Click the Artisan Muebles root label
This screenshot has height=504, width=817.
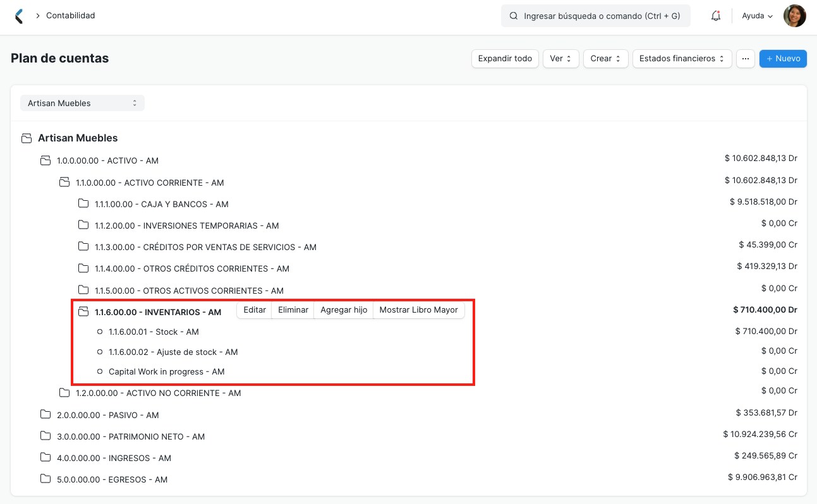pos(78,138)
